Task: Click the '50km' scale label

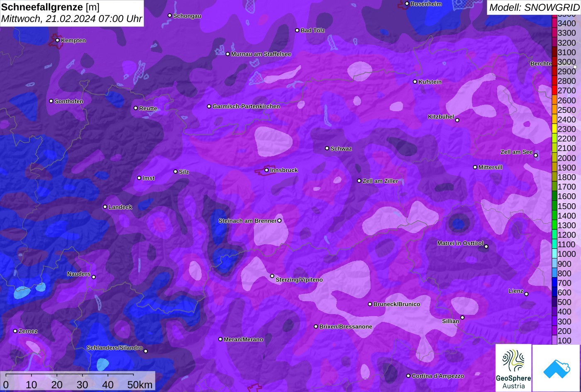Action: [x=140, y=385]
